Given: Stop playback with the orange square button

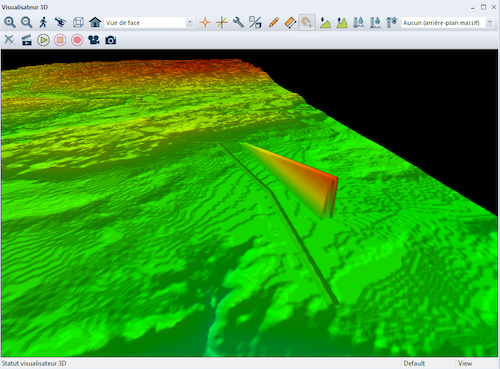Looking at the screenshot, I should (x=60, y=40).
